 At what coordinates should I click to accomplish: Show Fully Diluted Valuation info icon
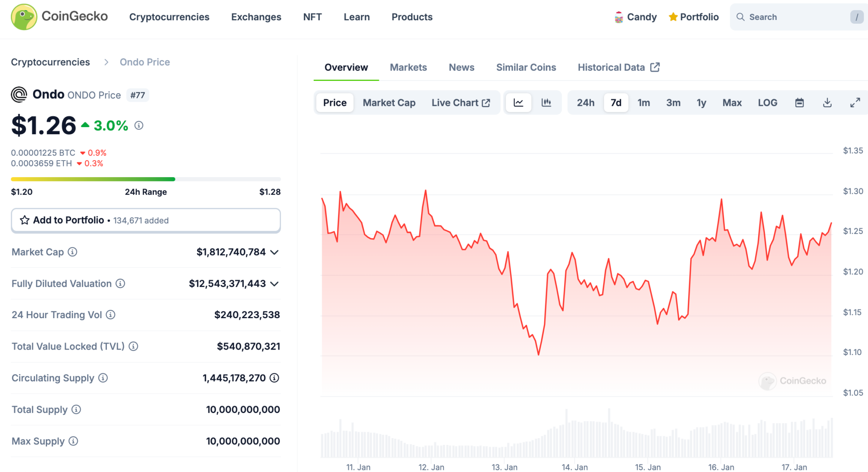(120, 283)
